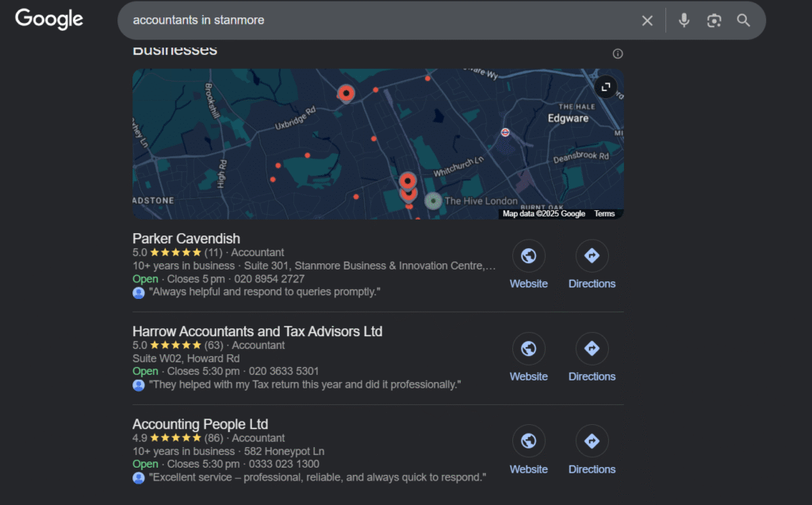812x505 pixels.
Task: Start voice search with microphone icon
Action: [684, 21]
